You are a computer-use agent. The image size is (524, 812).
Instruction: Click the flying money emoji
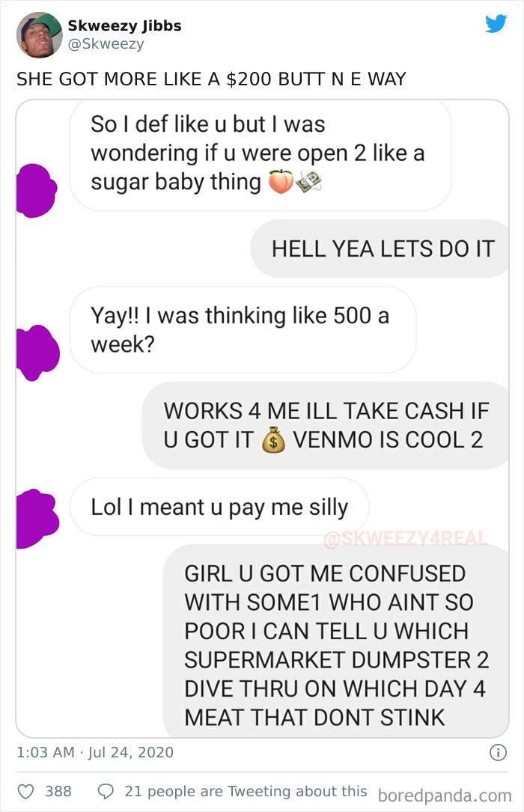pyautogui.click(x=308, y=182)
